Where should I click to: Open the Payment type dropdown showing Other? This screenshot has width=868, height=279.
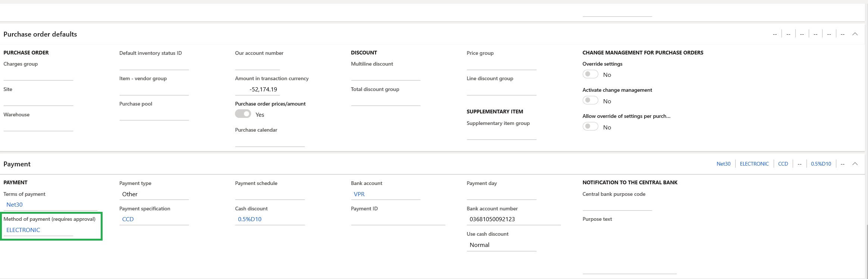(154, 194)
